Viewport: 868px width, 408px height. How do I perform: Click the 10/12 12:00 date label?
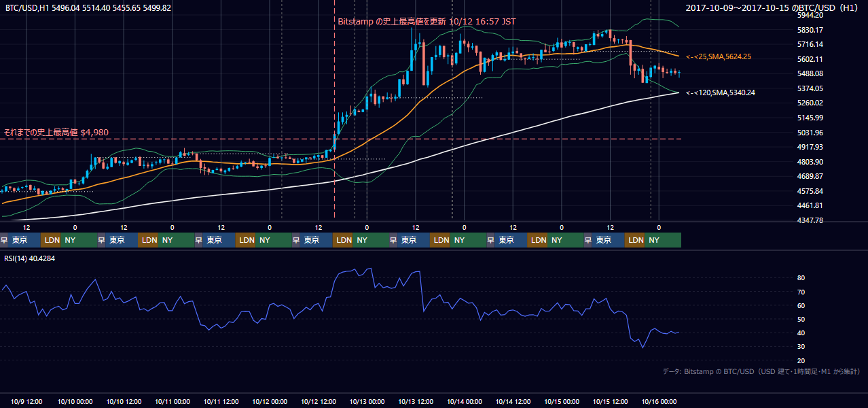tap(319, 401)
